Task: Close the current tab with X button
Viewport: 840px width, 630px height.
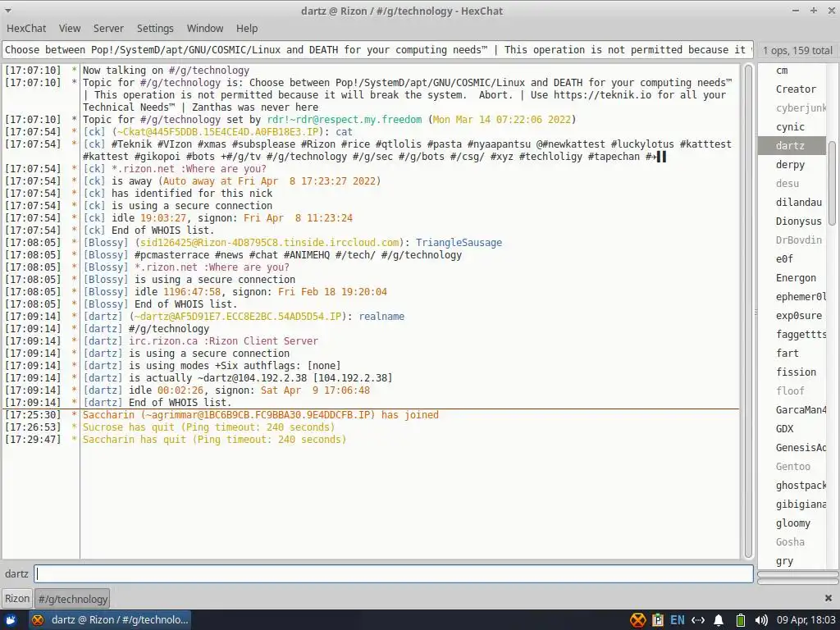Action: [829, 598]
